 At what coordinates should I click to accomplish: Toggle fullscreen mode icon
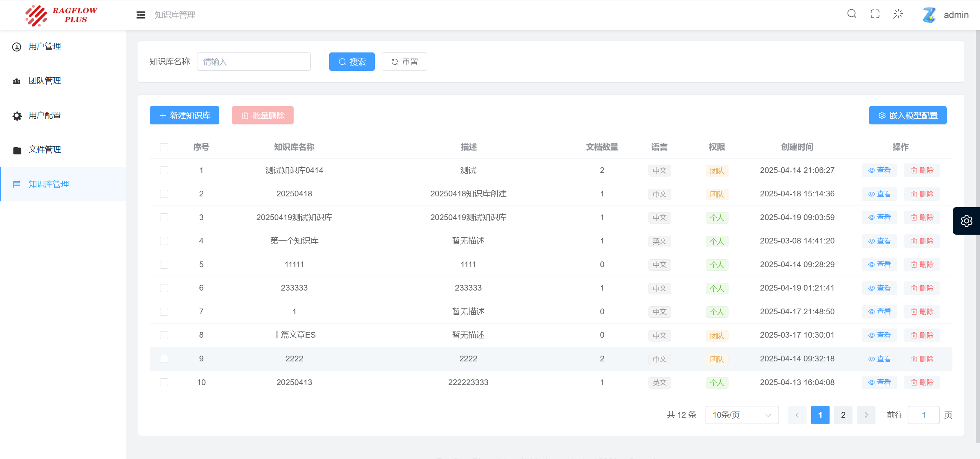(875, 14)
